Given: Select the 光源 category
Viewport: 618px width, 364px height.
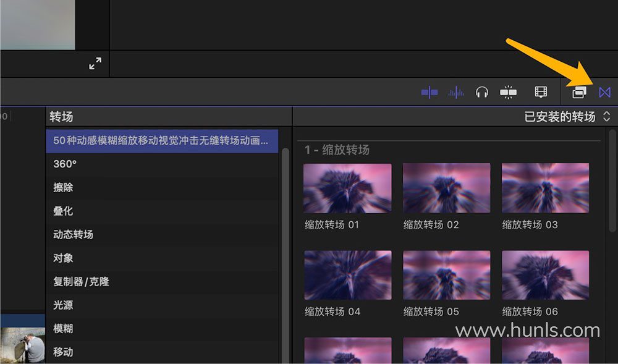Looking at the screenshot, I should [162, 305].
